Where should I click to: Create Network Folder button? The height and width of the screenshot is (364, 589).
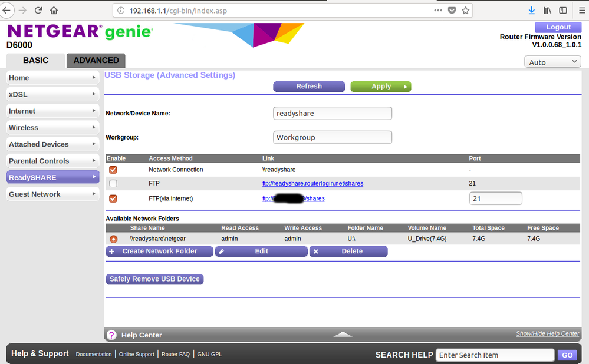tap(160, 251)
